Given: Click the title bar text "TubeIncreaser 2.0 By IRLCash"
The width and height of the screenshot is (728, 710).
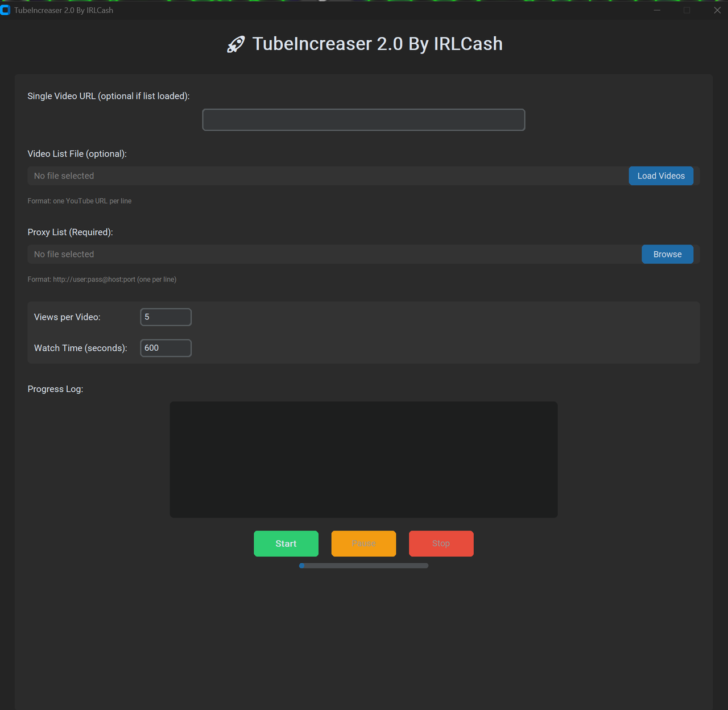Looking at the screenshot, I should [x=64, y=10].
